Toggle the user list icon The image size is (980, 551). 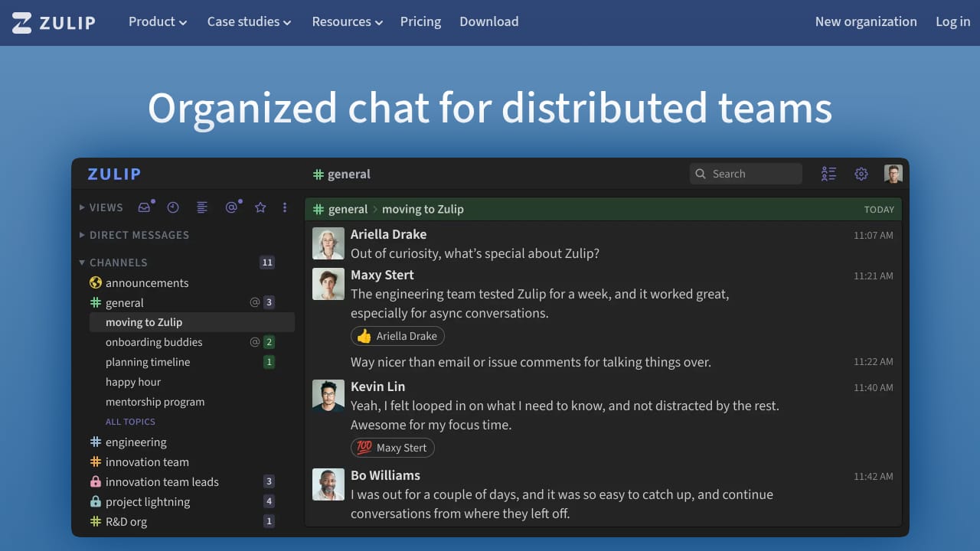pyautogui.click(x=828, y=174)
